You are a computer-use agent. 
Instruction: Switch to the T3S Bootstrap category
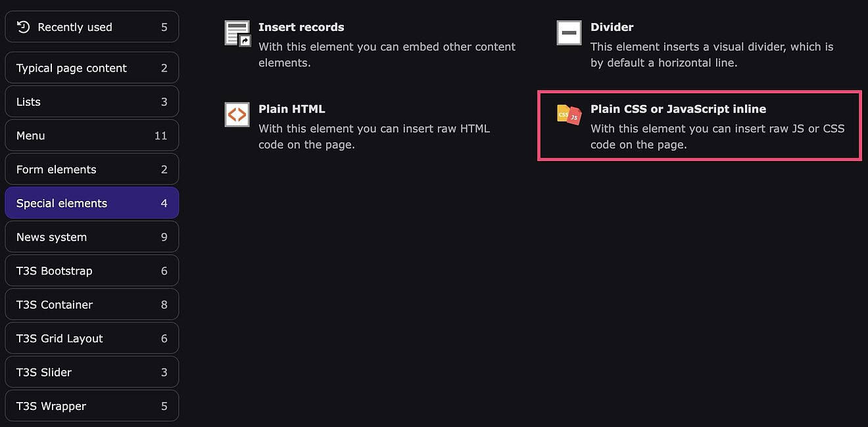coord(91,271)
